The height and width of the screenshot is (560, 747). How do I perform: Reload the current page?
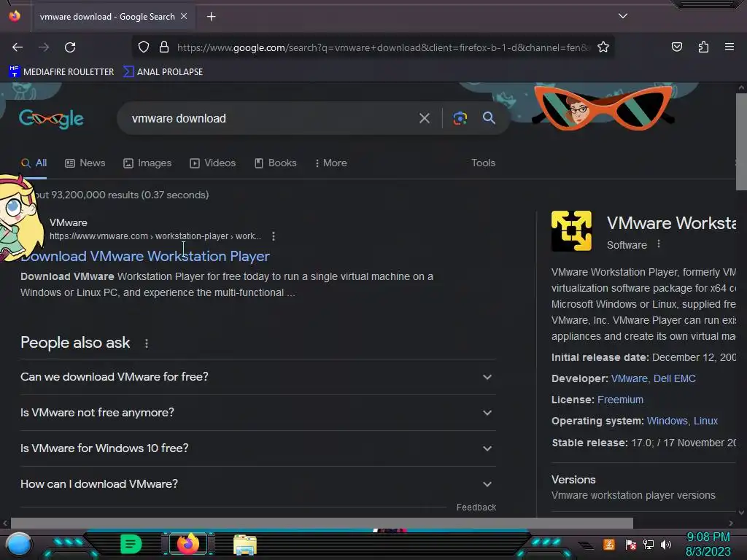click(70, 47)
